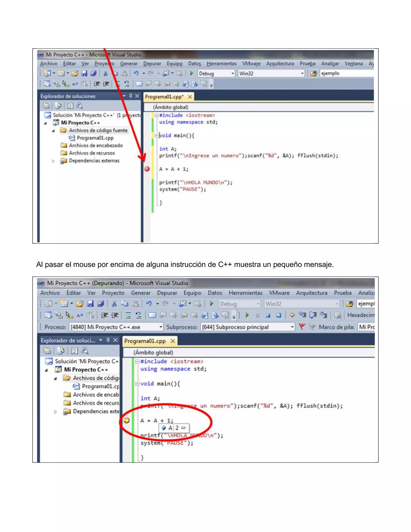This screenshot has height=532, width=411.
Task: Click Increase Indent icon in top window toolbar
Action: (x=106, y=84)
